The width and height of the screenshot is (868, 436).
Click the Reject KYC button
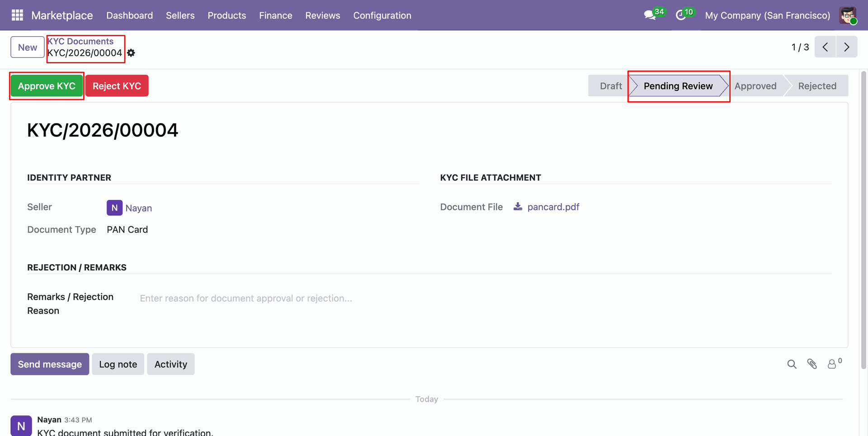tap(117, 86)
